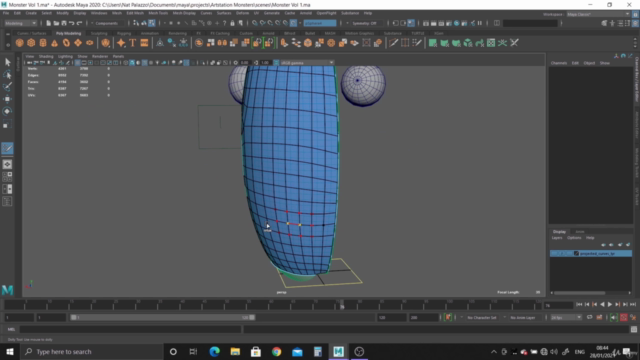The image size is (640, 360).
Task: Open the viewport Renderer menu
Action: click(100, 56)
